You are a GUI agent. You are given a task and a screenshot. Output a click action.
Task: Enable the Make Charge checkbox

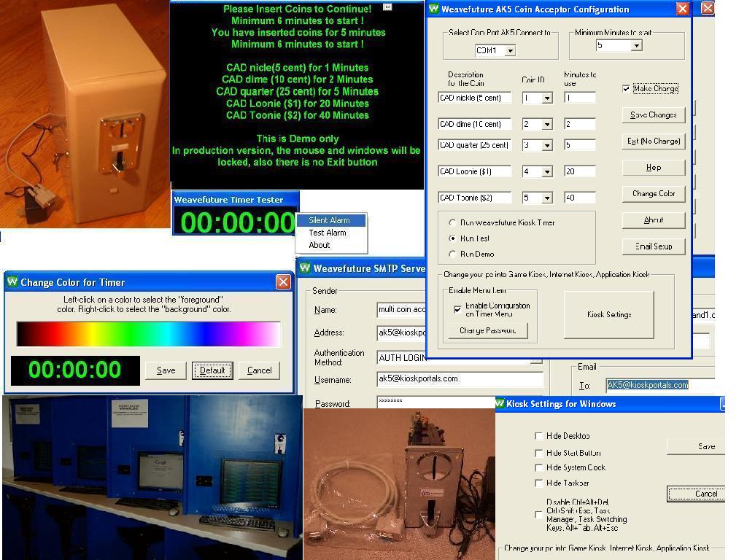tap(626, 89)
